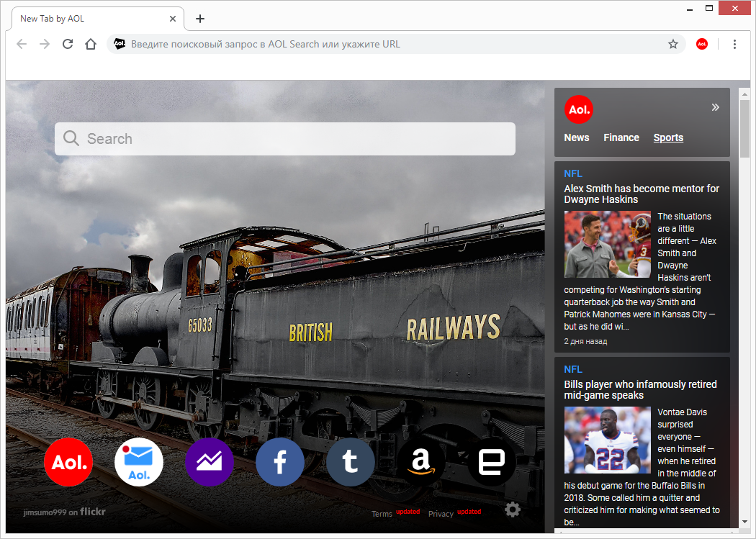Open the AOL Mail shortcut
Viewport: 756px width, 539px height.
139,462
